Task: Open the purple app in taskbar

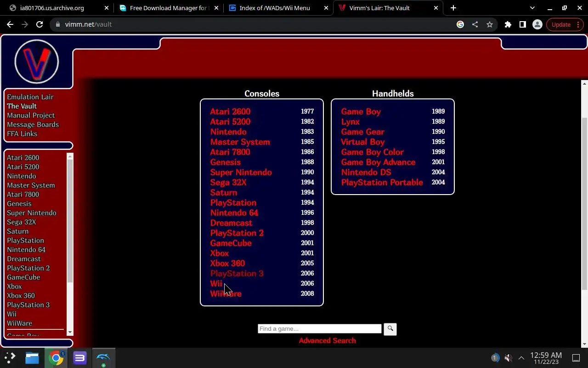Action: (80, 357)
